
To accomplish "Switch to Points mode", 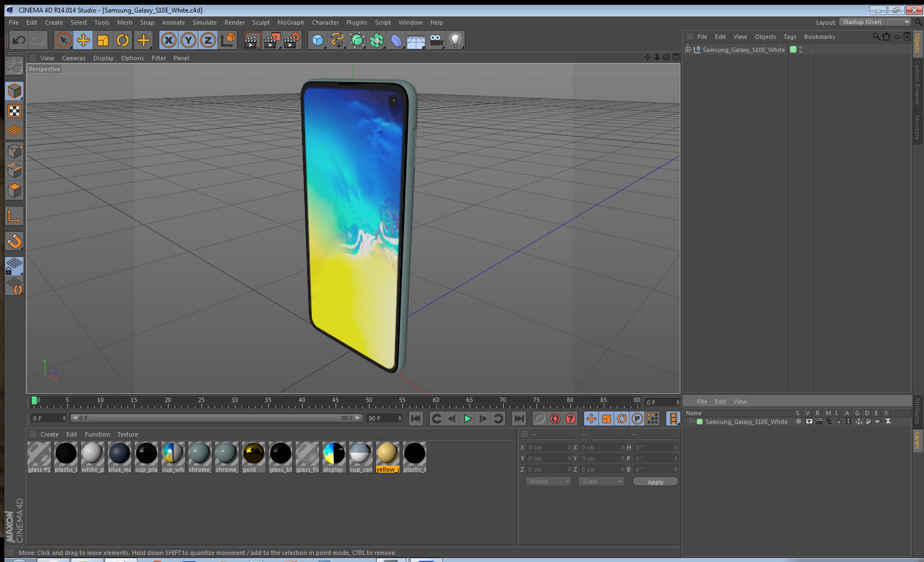I will 15,151.
